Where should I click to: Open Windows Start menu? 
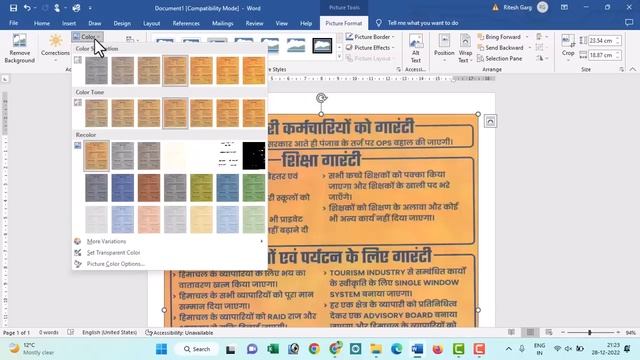coord(162,349)
